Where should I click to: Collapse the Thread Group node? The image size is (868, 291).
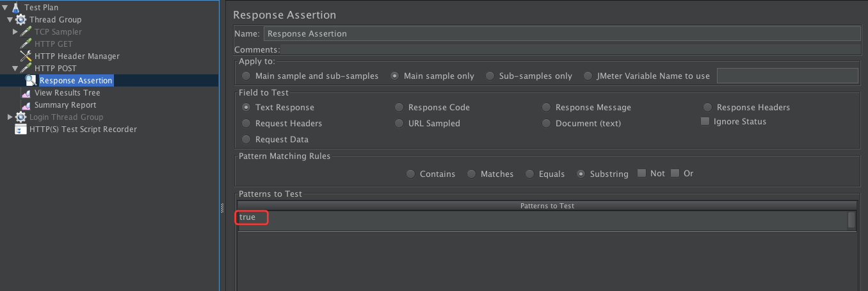click(10, 20)
